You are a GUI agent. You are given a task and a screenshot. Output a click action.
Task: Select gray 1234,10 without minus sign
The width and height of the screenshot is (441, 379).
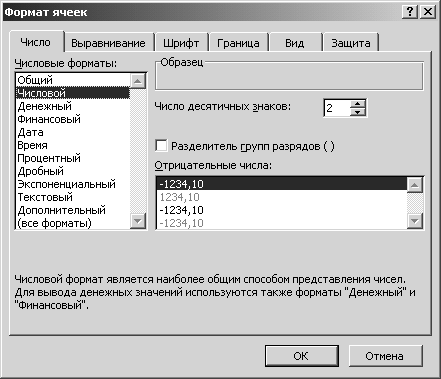coord(282,197)
